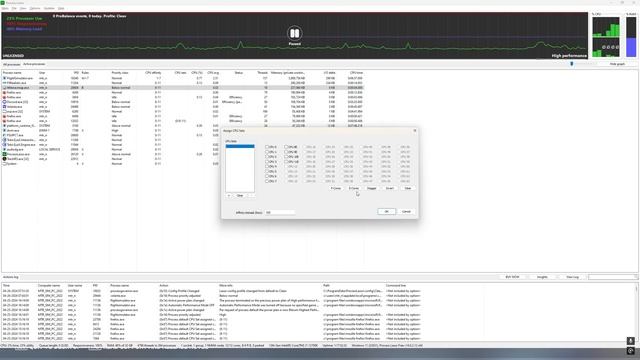
Task: Check the CPU 0 checkbox
Action: [267, 147]
